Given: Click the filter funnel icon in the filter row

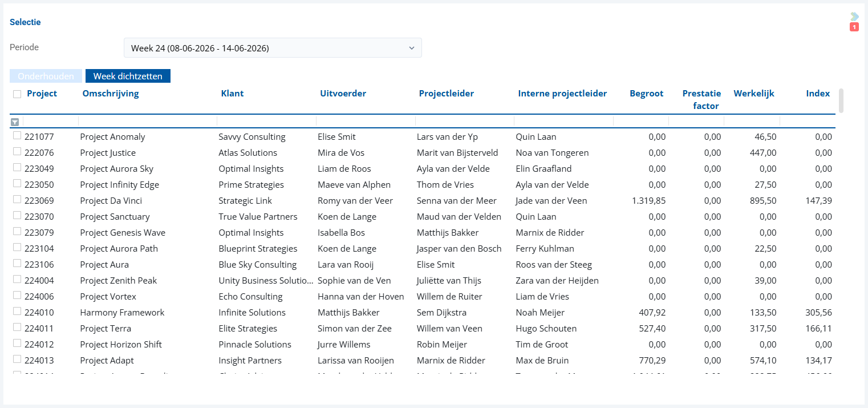Looking at the screenshot, I should click(x=15, y=122).
